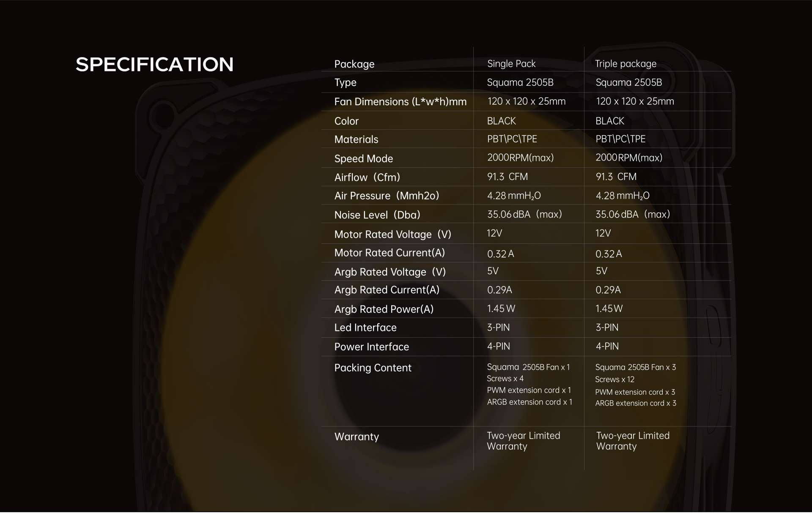812x513 pixels.
Task: Click ARGB extension cord x 3
Action: (636, 404)
